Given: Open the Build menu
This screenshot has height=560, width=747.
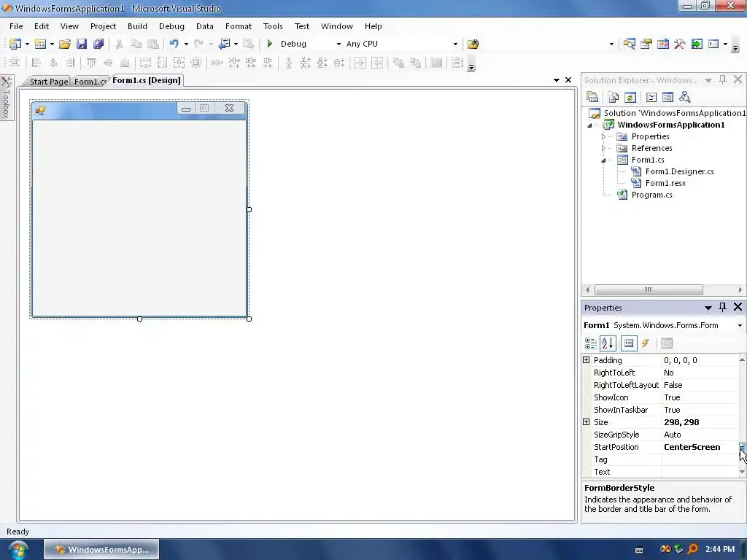Looking at the screenshot, I should [137, 26].
